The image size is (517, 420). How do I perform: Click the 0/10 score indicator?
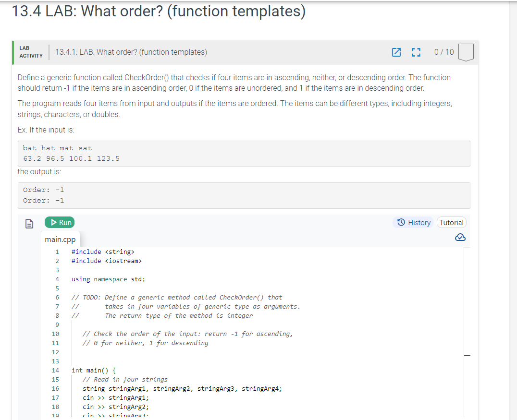coord(443,53)
